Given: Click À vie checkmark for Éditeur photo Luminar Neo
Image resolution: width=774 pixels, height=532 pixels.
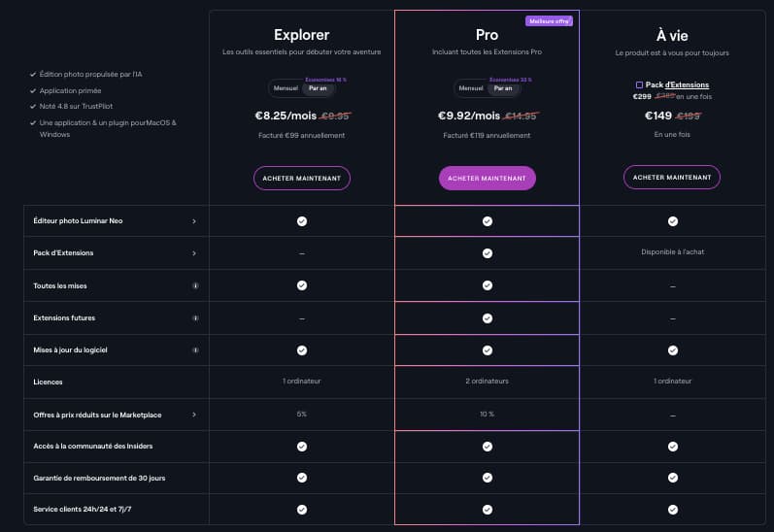Looking at the screenshot, I should point(673,221).
